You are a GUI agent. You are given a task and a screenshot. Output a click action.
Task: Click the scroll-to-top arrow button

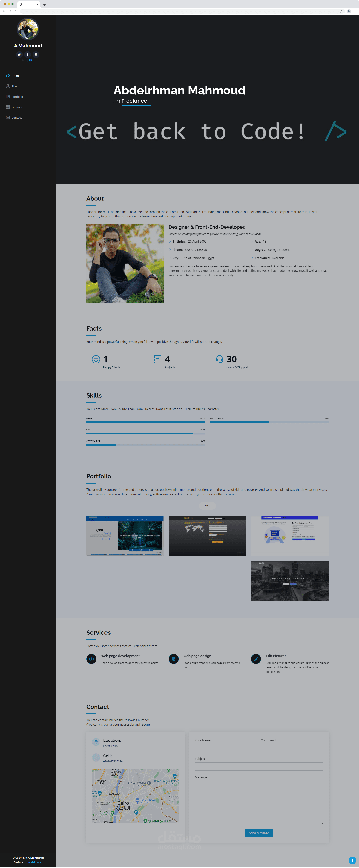(352, 860)
